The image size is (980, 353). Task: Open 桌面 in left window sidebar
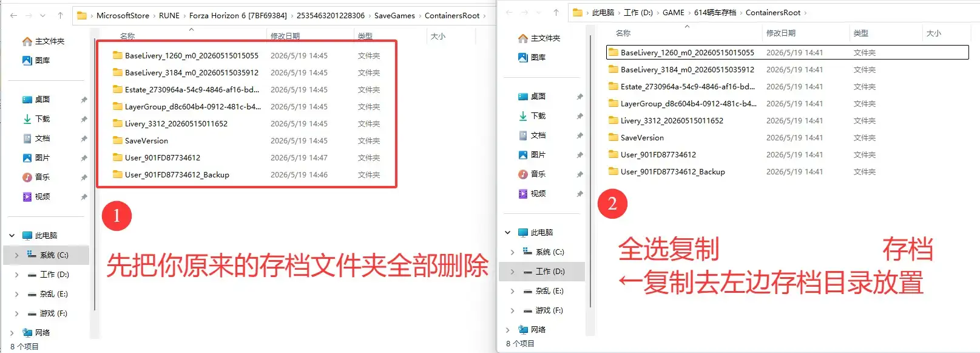36,100
